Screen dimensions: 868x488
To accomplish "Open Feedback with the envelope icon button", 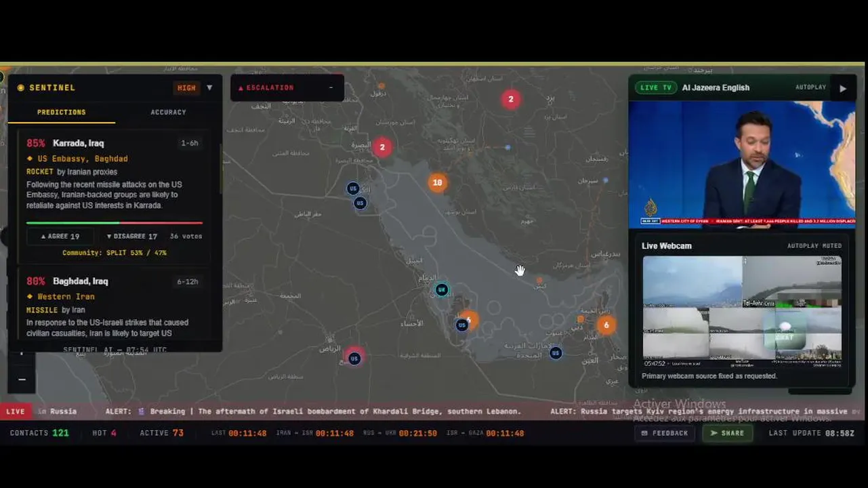I will [x=664, y=433].
